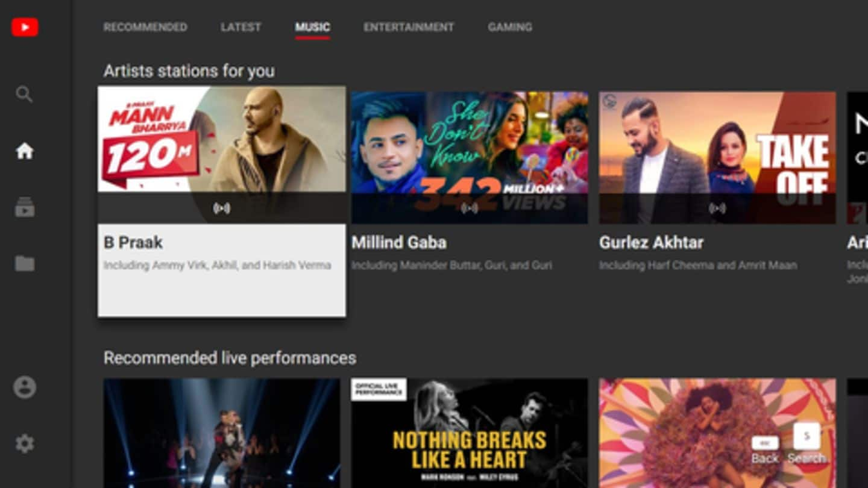Click the YouTube logo
This screenshot has height=488, width=868.
coord(25,27)
